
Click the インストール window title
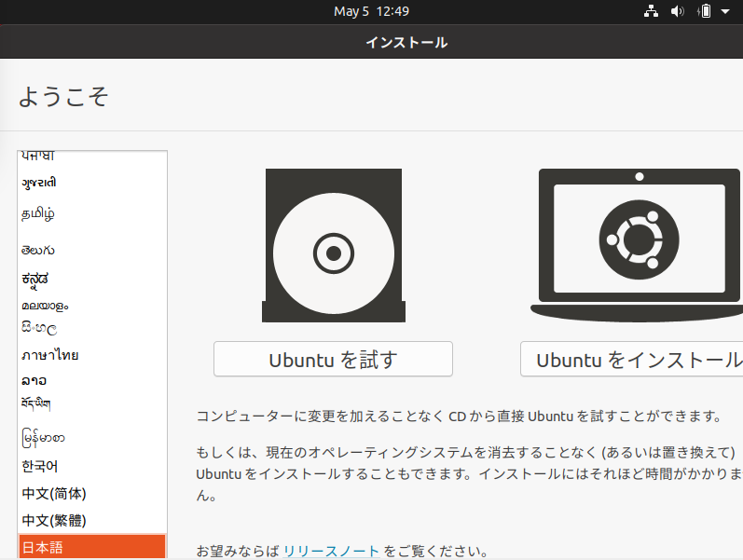click(x=406, y=43)
